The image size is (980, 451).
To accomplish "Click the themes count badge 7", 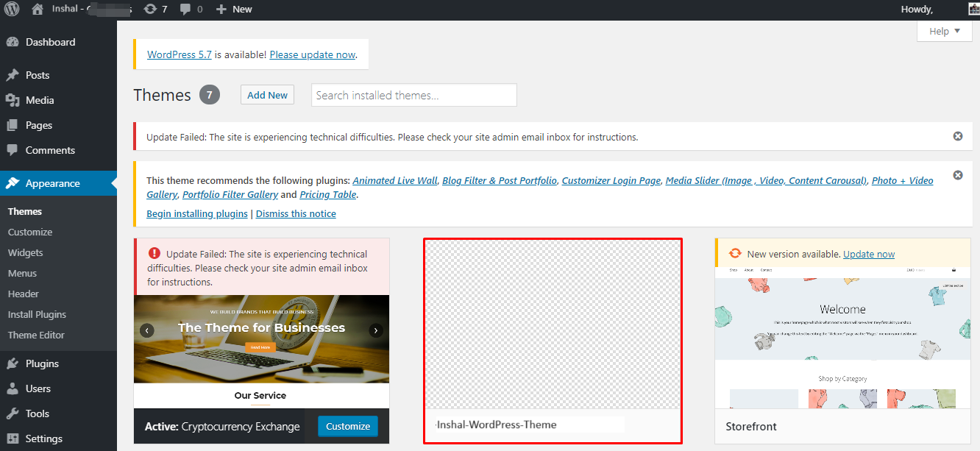I will click(x=210, y=95).
